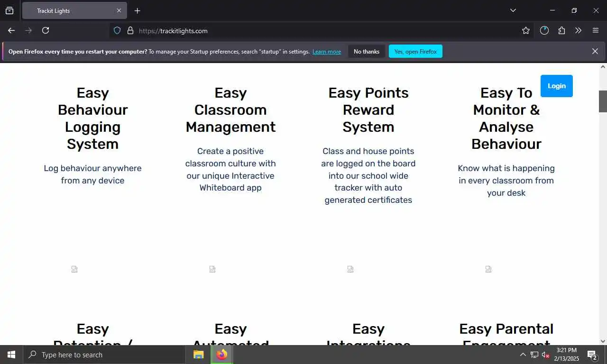
Task: Open the circular toolbar icon beside bookmark star
Action: [544, 31]
